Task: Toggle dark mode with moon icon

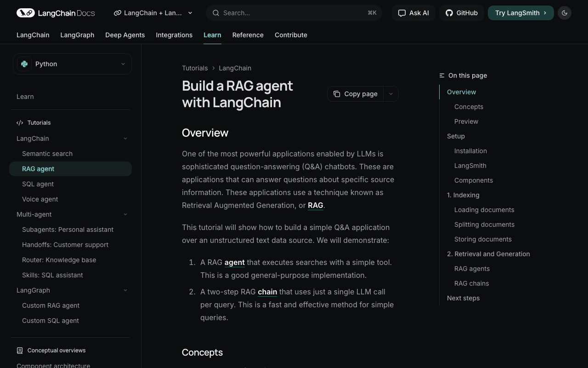Action: coord(565,13)
